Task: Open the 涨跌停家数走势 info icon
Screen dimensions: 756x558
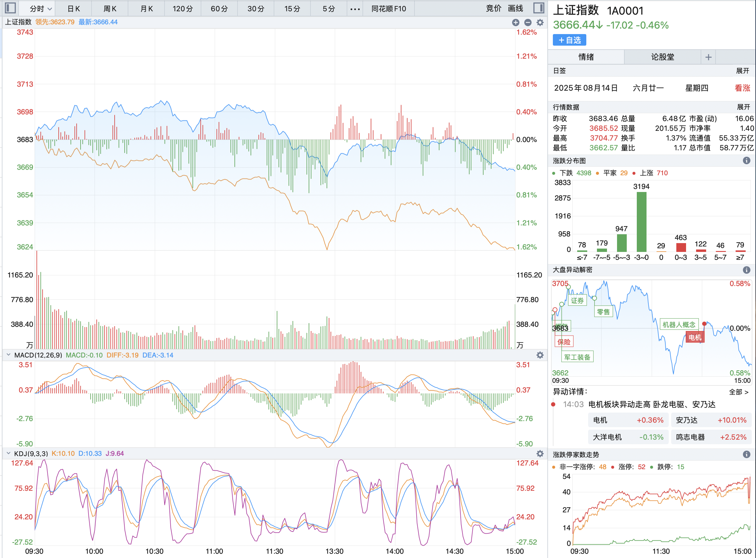Action: click(x=747, y=454)
